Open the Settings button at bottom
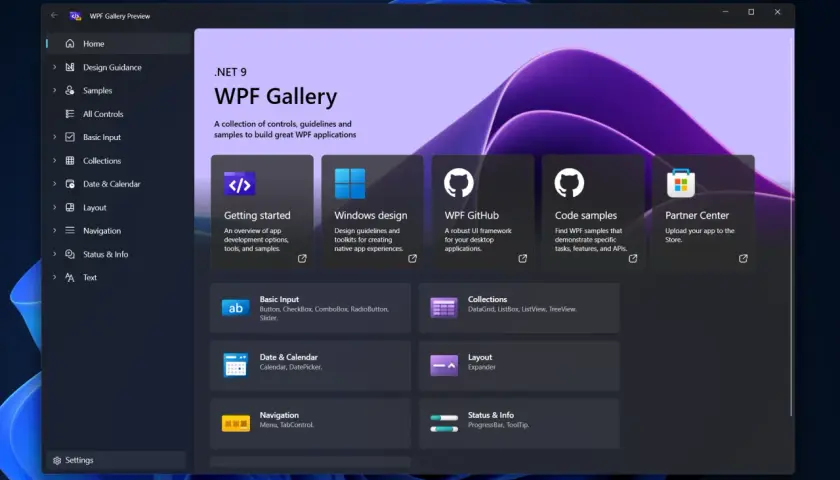This screenshot has width=840, height=480. click(116, 460)
